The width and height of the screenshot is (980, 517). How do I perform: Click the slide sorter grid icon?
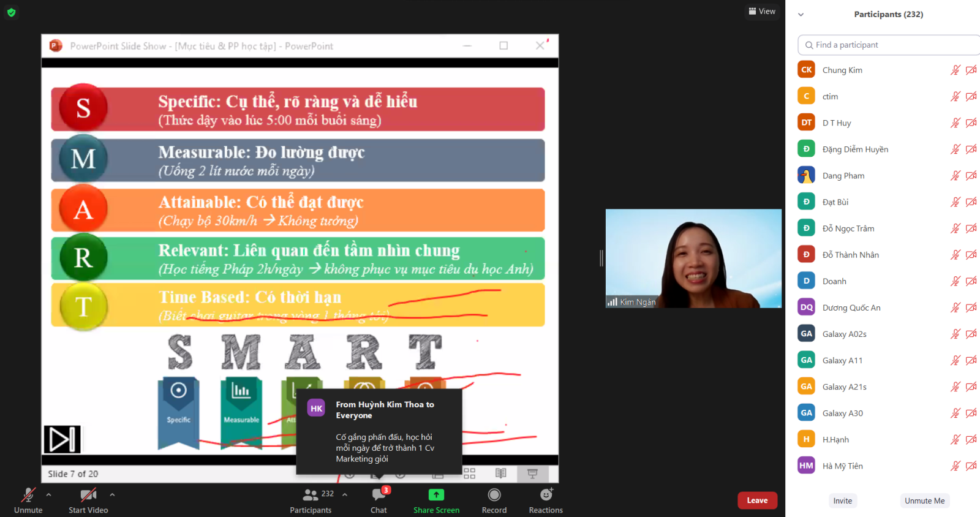(x=469, y=474)
